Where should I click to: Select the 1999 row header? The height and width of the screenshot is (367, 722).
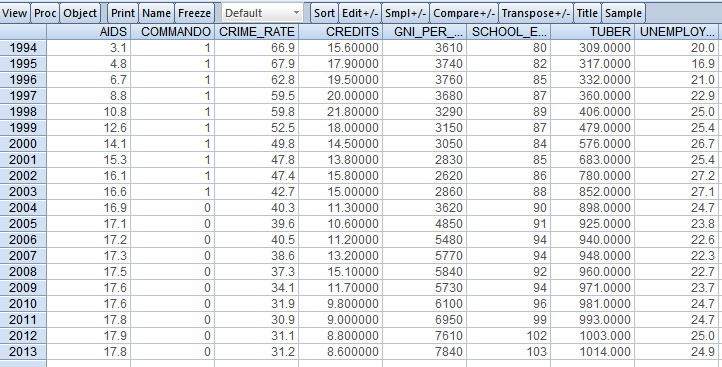(x=23, y=128)
